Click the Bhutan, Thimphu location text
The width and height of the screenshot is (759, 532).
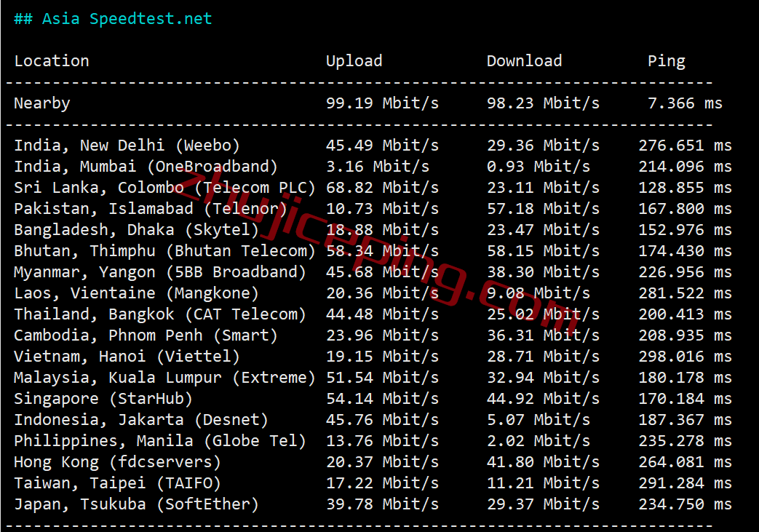point(84,251)
